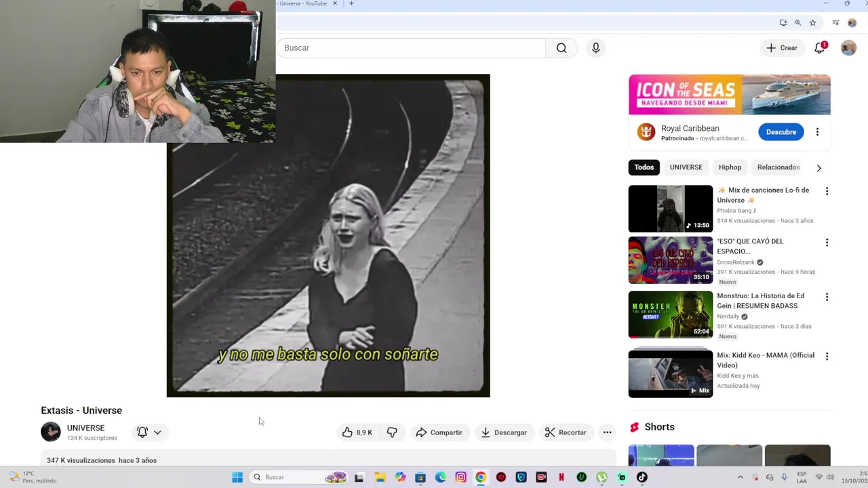Select the UNIVERSE filter chip
The width and height of the screenshot is (868, 488).
coord(686,167)
